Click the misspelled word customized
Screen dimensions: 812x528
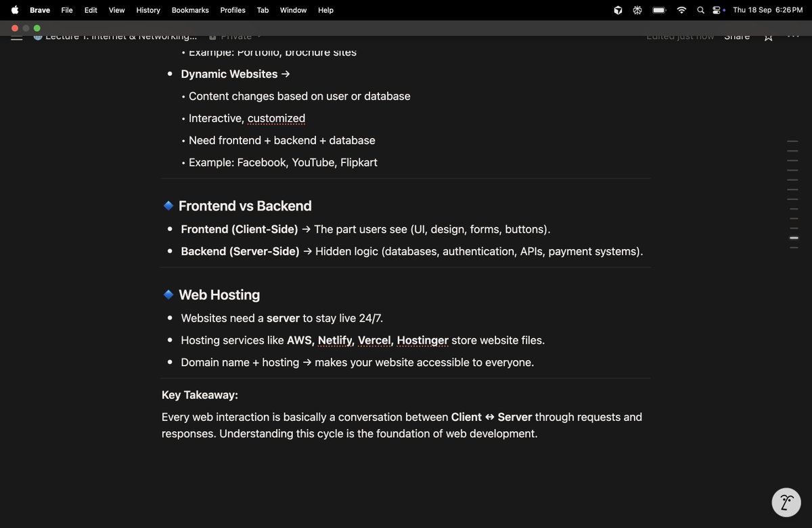pos(276,118)
